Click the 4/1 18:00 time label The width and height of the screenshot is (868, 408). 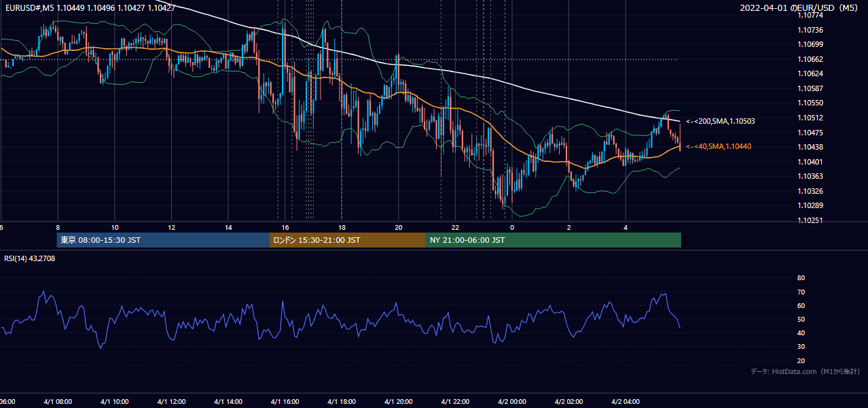coord(342,402)
